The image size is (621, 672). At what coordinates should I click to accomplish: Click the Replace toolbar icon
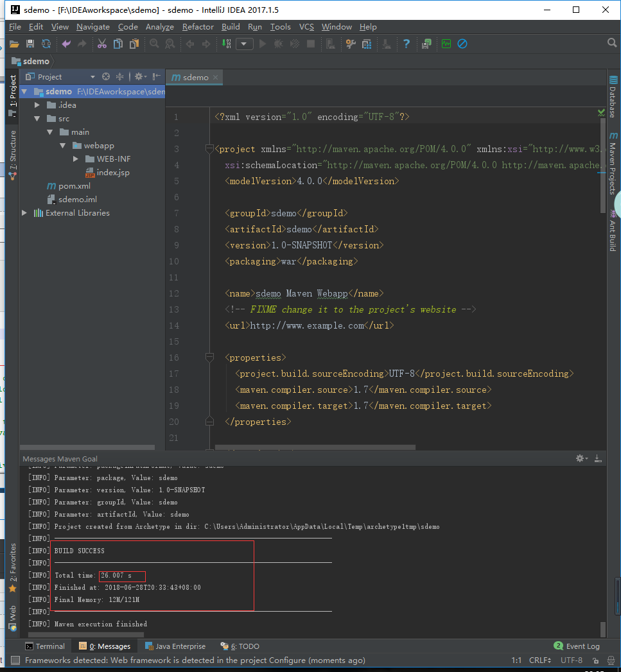170,44
